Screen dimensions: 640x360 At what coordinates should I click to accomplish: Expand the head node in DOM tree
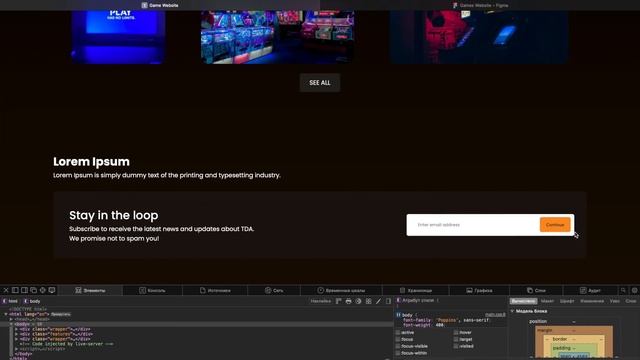coord(11,319)
